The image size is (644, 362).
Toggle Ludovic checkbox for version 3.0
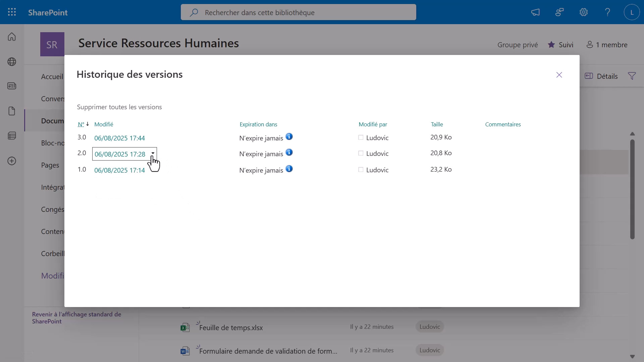click(361, 137)
